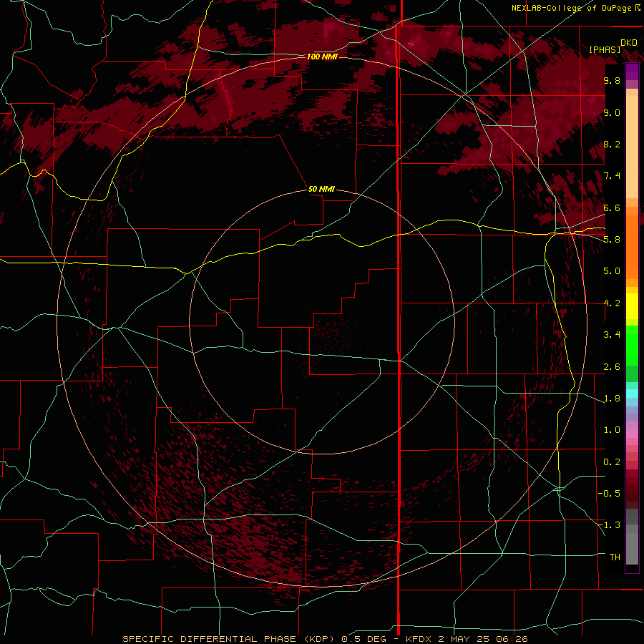Click the orange segment of the color bar
Screen dimensions: 644x644
coord(632,246)
